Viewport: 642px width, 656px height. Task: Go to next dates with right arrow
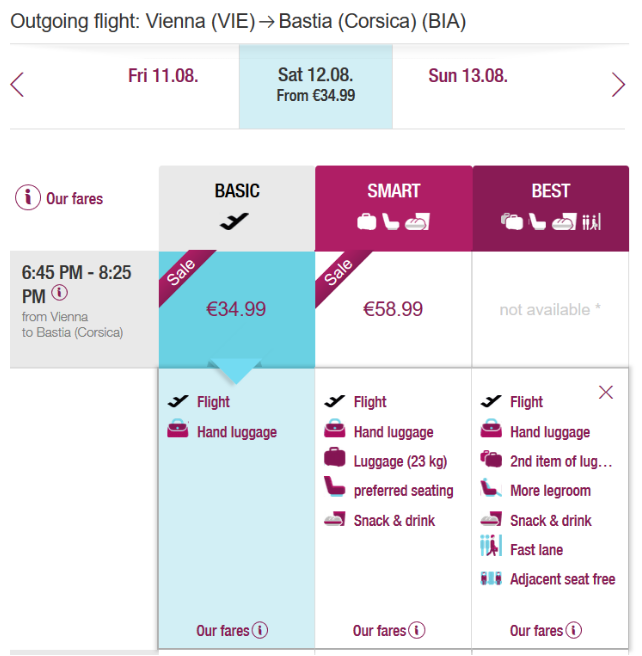[618, 85]
